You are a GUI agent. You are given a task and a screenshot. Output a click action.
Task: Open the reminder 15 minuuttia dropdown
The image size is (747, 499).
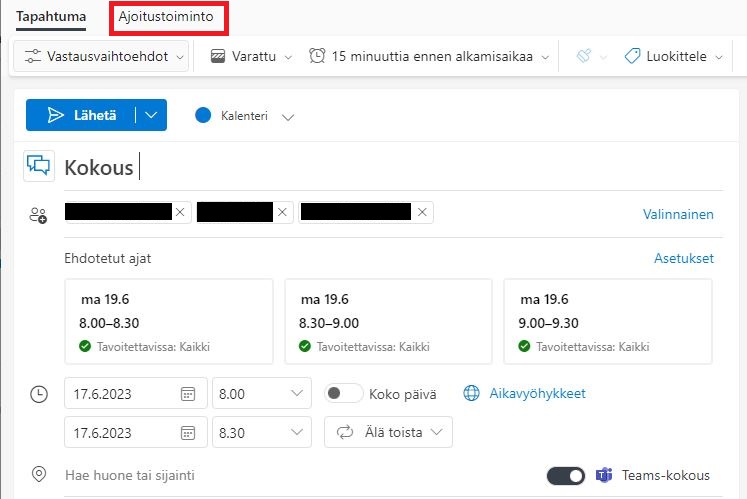(430, 57)
